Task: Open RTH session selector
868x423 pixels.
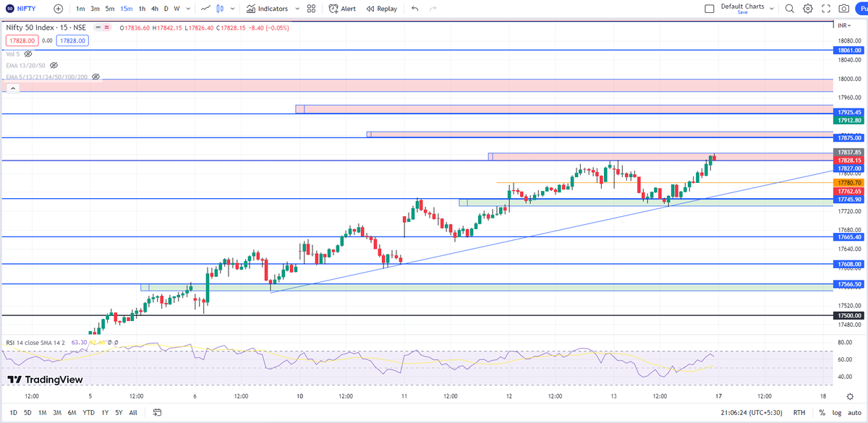Action: (x=800, y=413)
